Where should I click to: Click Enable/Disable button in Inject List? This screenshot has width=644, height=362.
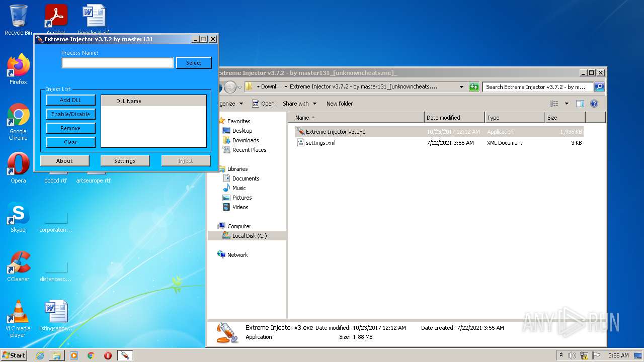[x=70, y=114]
